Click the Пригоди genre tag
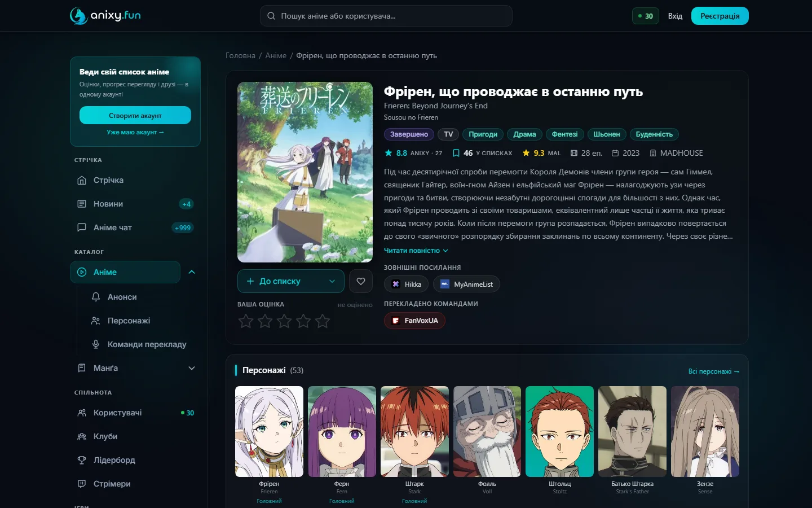 click(483, 134)
